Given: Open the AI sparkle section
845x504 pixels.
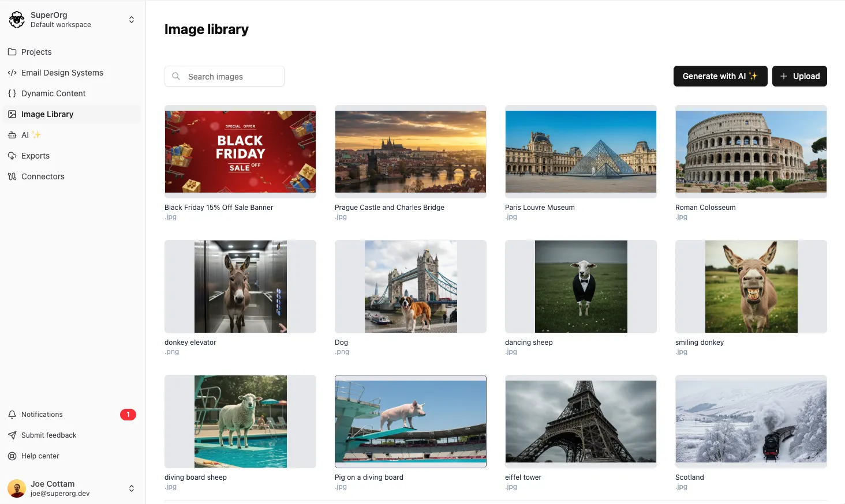Looking at the screenshot, I should pyautogui.click(x=12, y=135).
